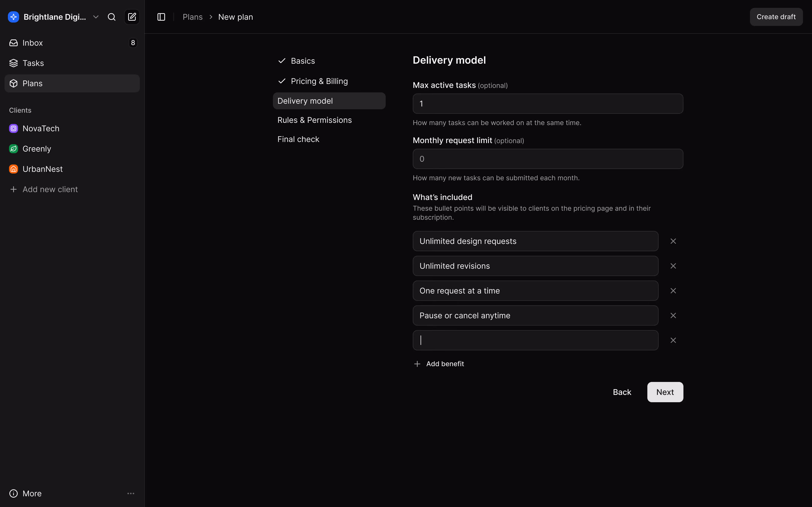Open the ellipsis menu near More

131,493
